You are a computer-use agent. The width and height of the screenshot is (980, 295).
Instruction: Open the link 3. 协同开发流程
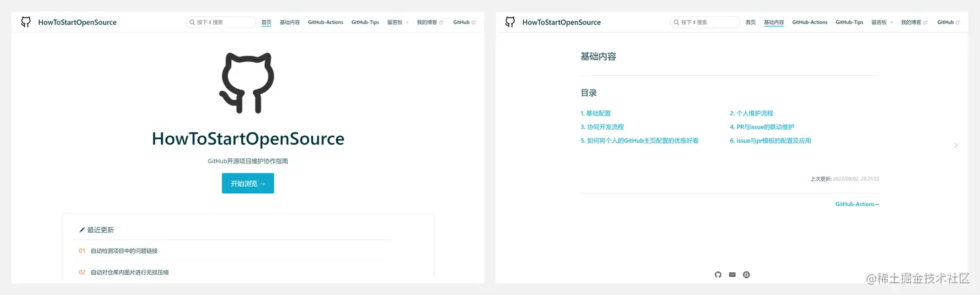[602, 127]
